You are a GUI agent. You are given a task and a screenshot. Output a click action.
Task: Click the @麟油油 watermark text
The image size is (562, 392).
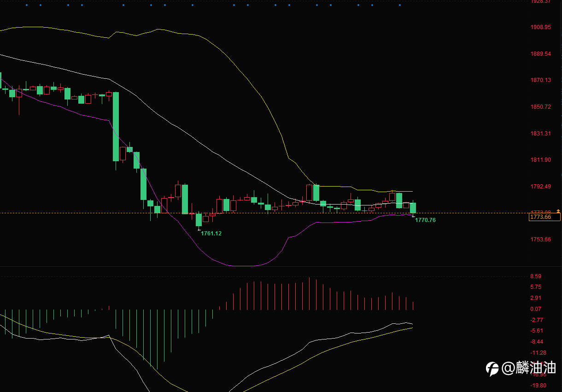(x=529, y=368)
